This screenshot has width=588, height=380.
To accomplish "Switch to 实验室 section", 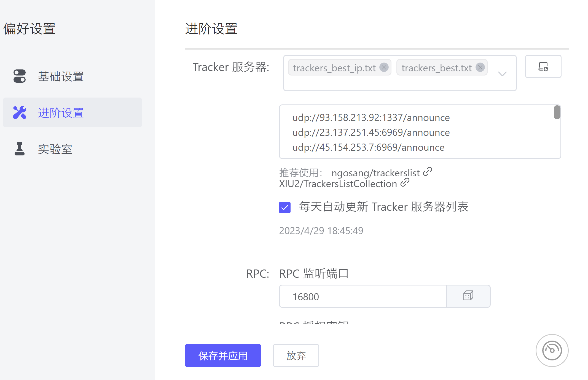I will (x=55, y=149).
